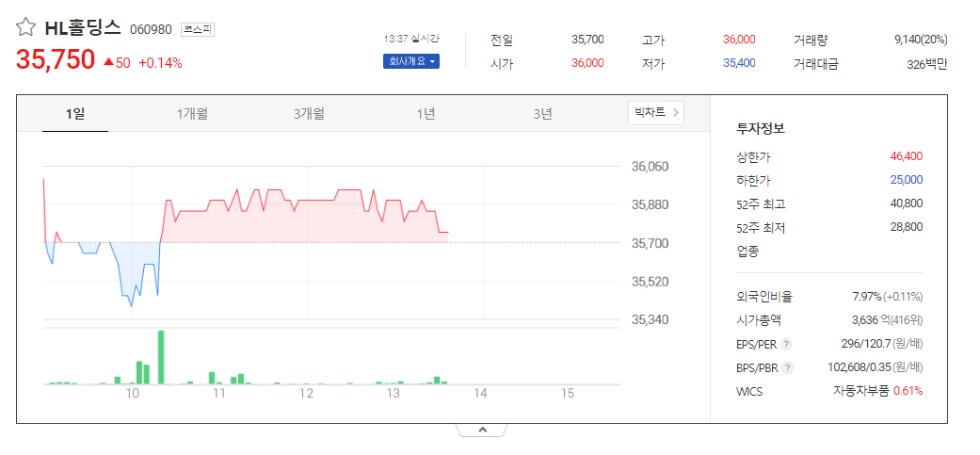980x455 pixels.
Task: Click the 전일 value 35,700
Action: [x=587, y=40]
